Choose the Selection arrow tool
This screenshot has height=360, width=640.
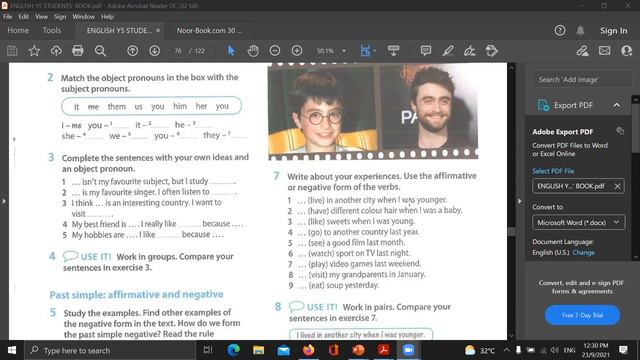click(x=231, y=51)
